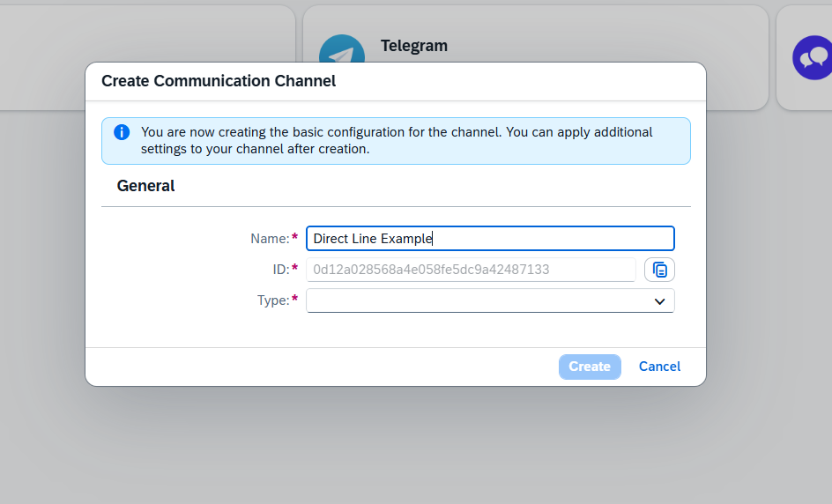Click the General section heading
Image resolution: width=832 pixels, height=504 pixels.
(x=145, y=186)
